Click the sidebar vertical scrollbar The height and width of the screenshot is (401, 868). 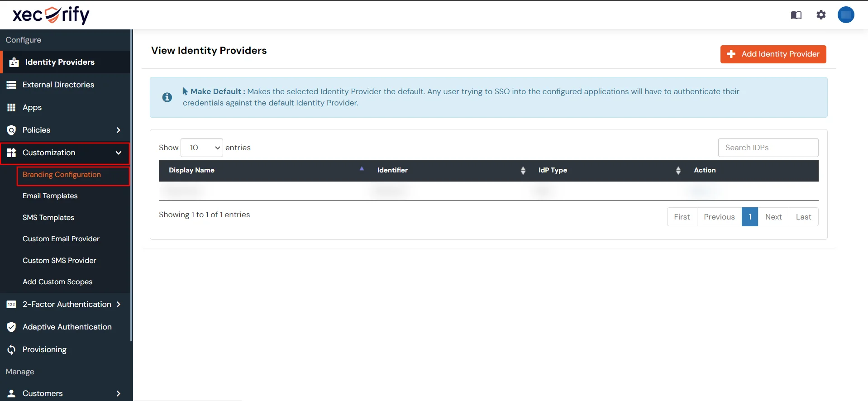[131, 186]
